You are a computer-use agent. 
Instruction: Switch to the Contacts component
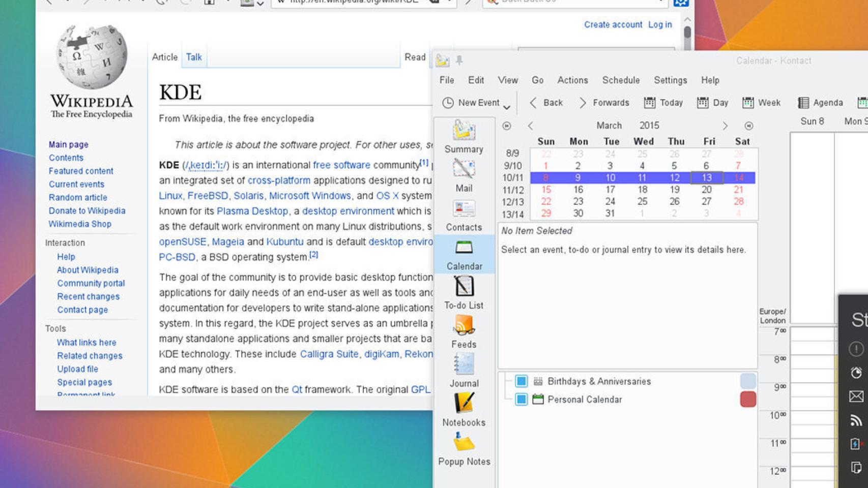(x=464, y=214)
